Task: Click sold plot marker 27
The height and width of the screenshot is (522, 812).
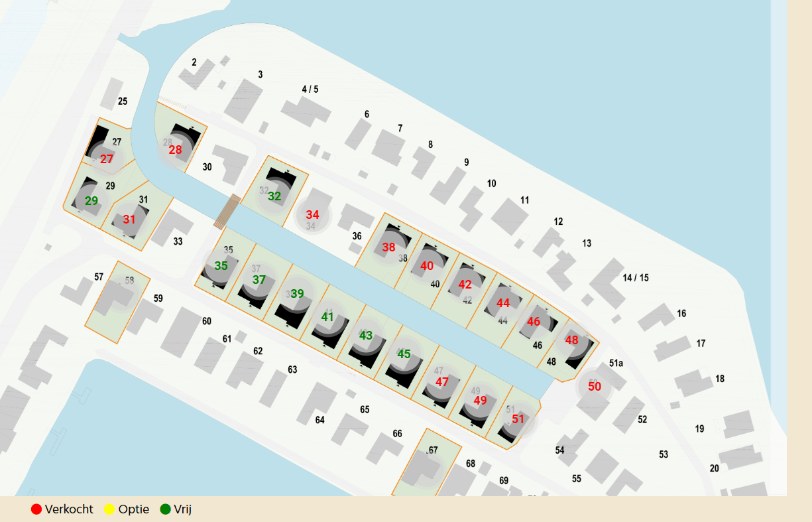Action: [x=107, y=159]
